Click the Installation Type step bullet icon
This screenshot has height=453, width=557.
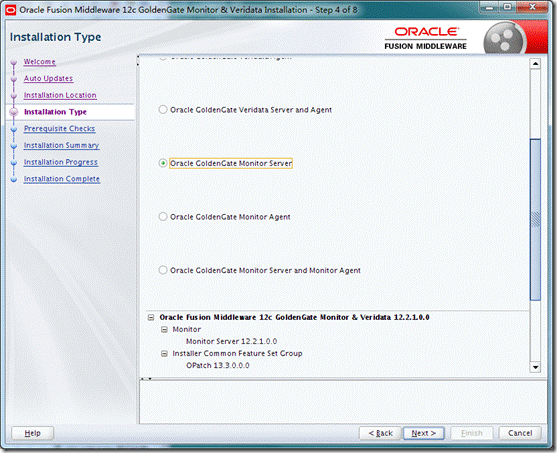14,112
